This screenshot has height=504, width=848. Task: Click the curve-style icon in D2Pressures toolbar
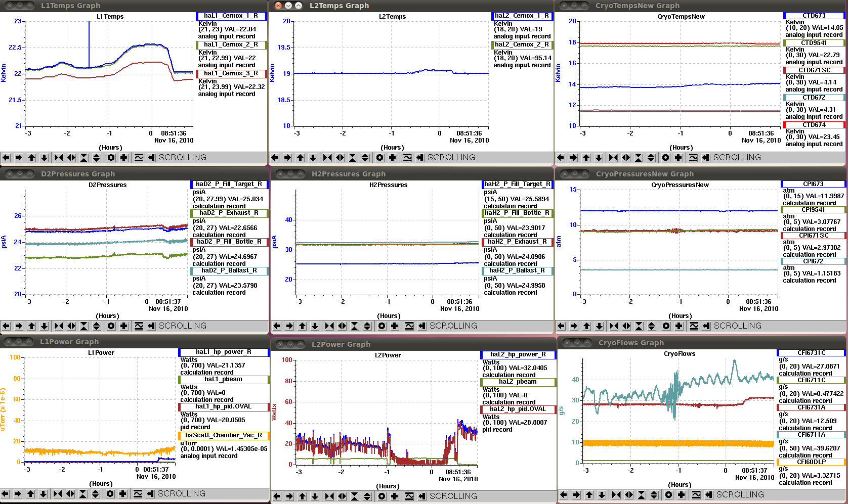point(139,326)
